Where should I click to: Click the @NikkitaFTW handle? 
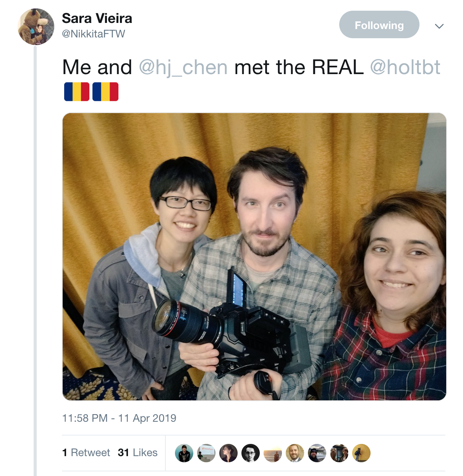point(94,34)
